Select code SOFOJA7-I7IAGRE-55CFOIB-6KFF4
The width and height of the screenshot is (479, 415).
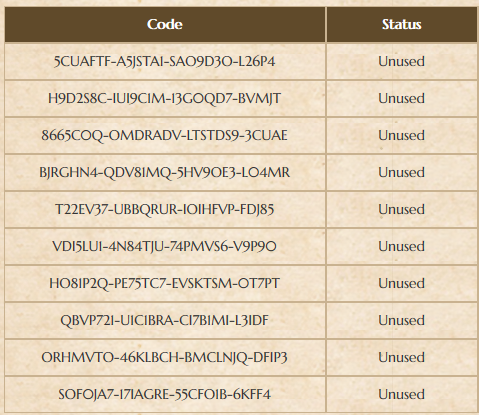click(165, 395)
